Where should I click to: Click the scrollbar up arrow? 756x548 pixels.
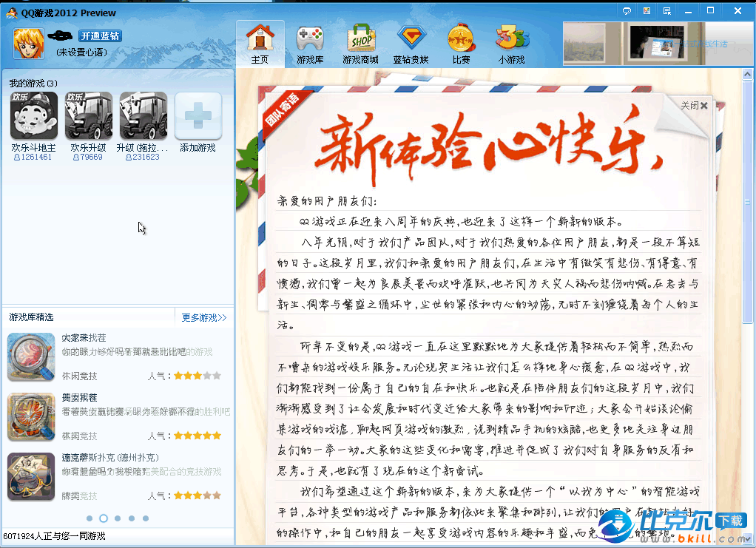click(x=747, y=74)
